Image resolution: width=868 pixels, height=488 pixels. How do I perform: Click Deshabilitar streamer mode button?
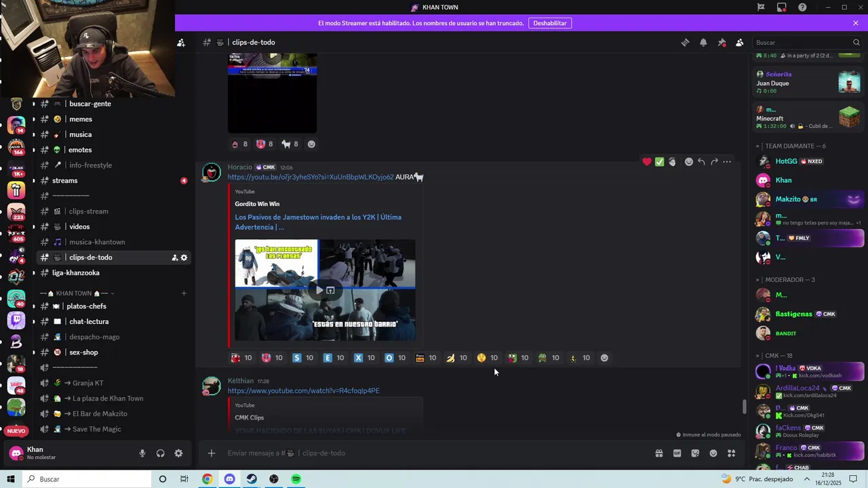pyautogui.click(x=550, y=23)
